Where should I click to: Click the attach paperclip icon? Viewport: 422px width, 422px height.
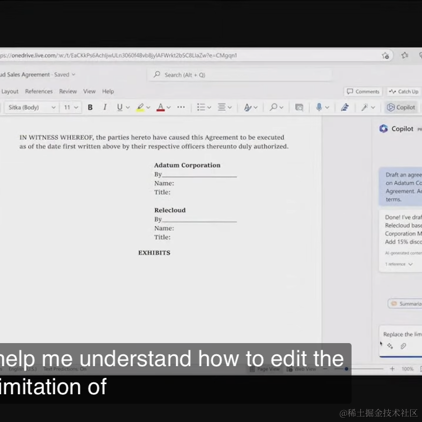tap(403, 346)
